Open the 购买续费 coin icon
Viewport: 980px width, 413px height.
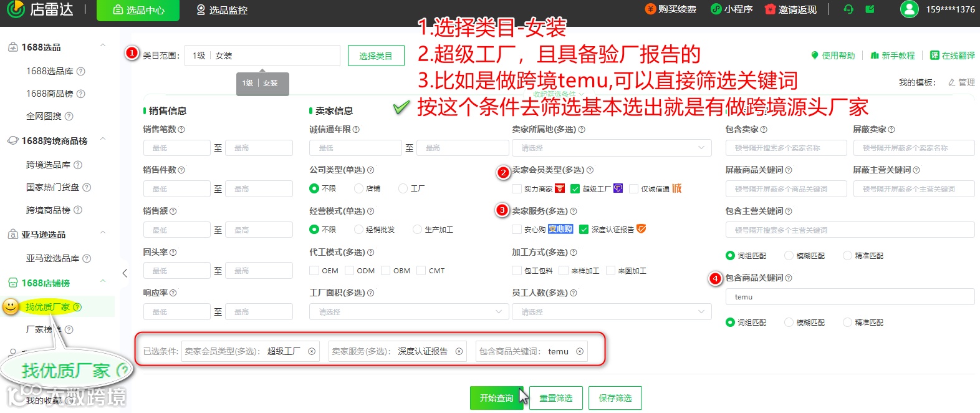650,9
